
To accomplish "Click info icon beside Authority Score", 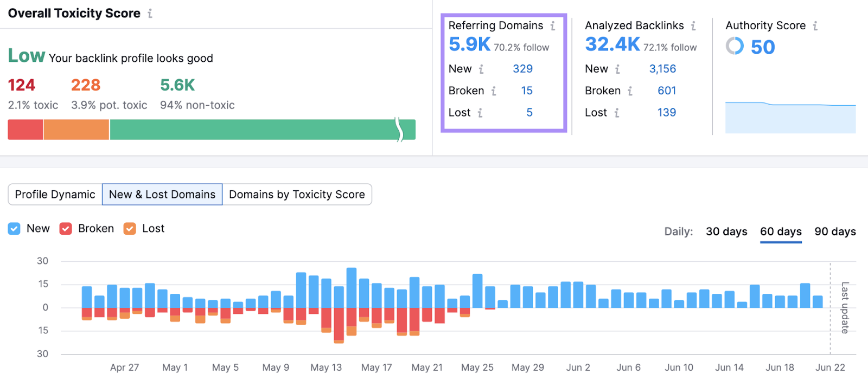I will [815, 25].
